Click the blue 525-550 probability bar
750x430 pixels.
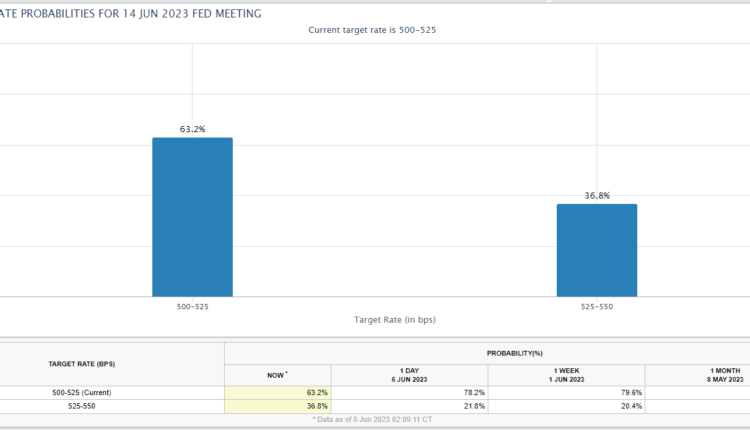(596, 250)
